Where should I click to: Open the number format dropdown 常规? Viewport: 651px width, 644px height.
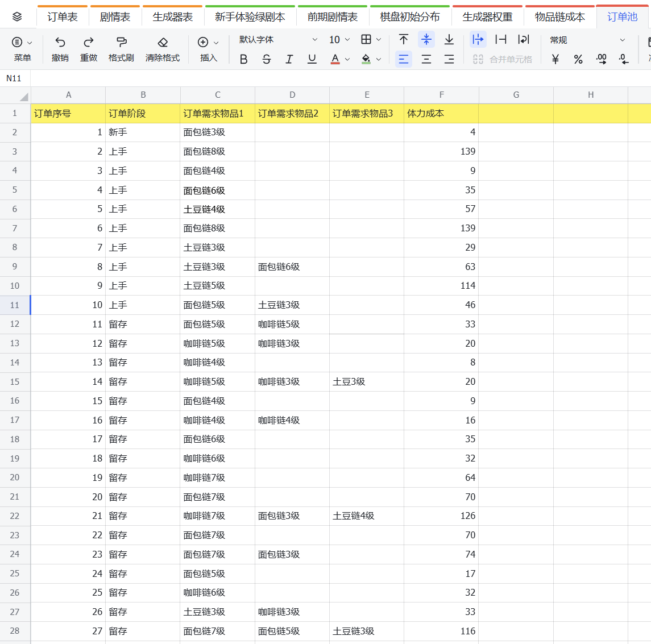tap(587, 40)
